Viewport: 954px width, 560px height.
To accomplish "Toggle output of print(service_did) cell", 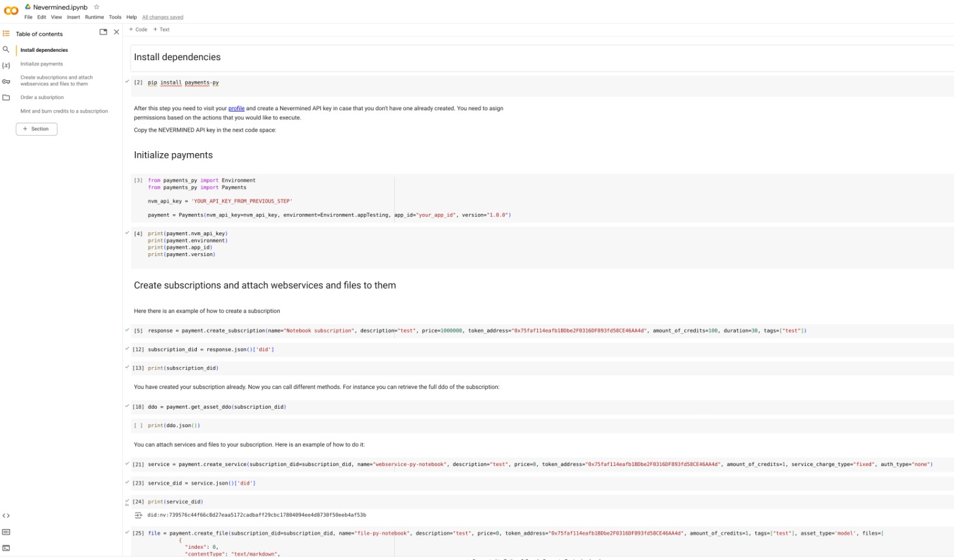I will [138, 515].
